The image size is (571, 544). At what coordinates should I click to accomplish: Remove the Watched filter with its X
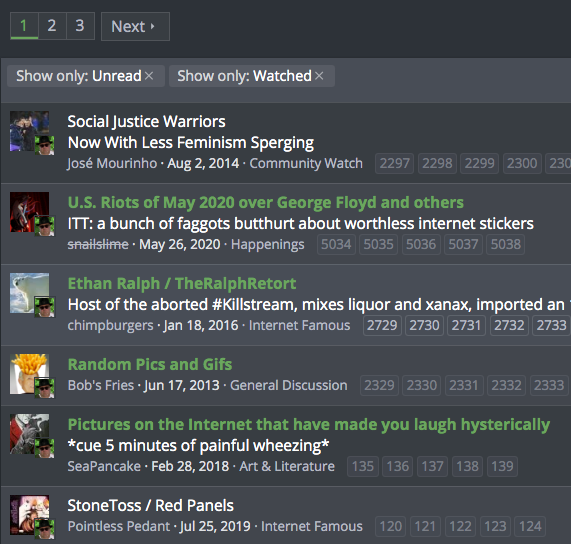319,76
